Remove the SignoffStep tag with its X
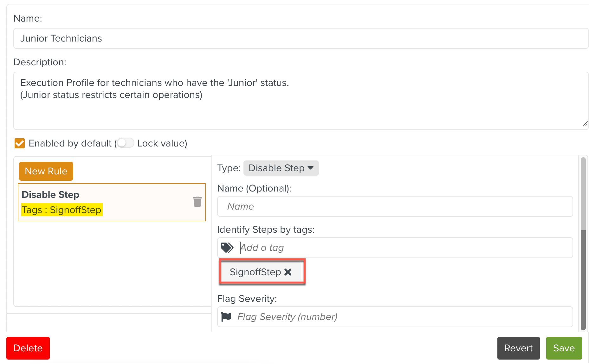 (288, 272)
